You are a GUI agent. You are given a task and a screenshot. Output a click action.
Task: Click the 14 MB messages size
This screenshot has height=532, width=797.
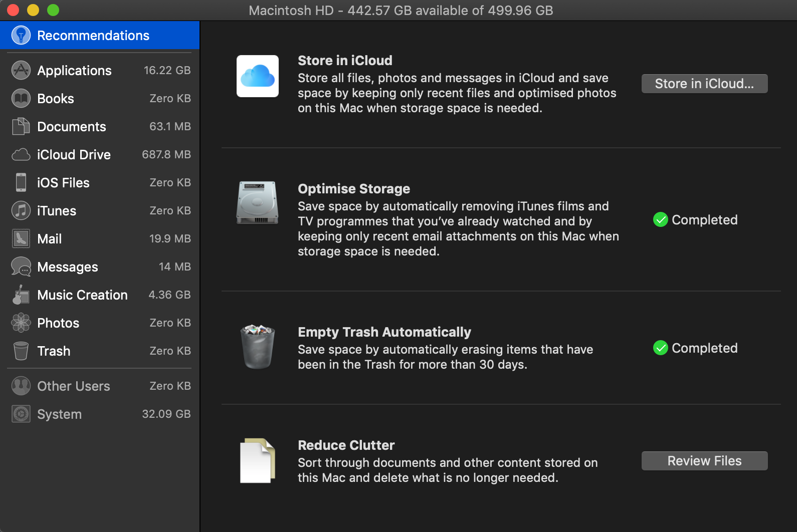[x=174, y=267]
